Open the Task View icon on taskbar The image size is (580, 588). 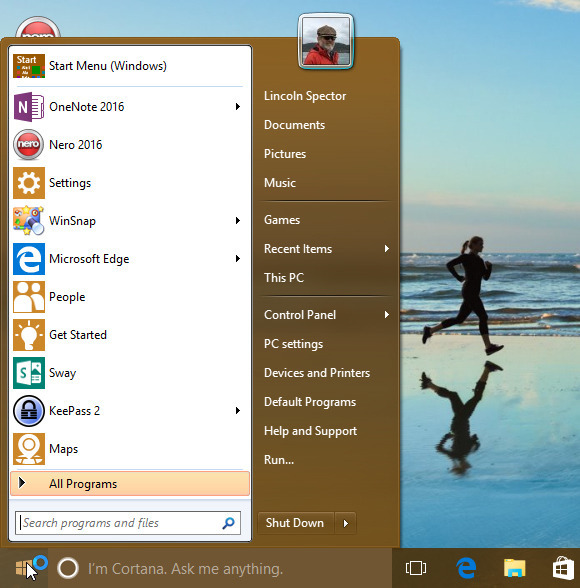pos(416,568)
